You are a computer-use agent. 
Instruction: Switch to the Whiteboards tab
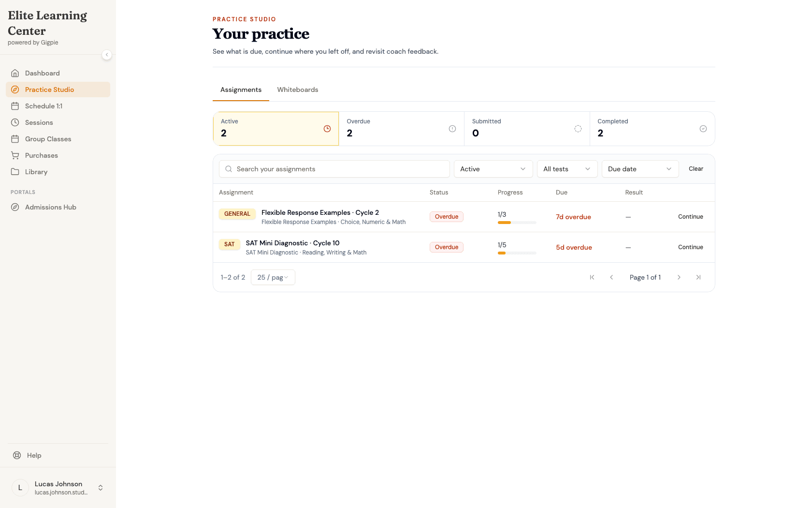298,90
